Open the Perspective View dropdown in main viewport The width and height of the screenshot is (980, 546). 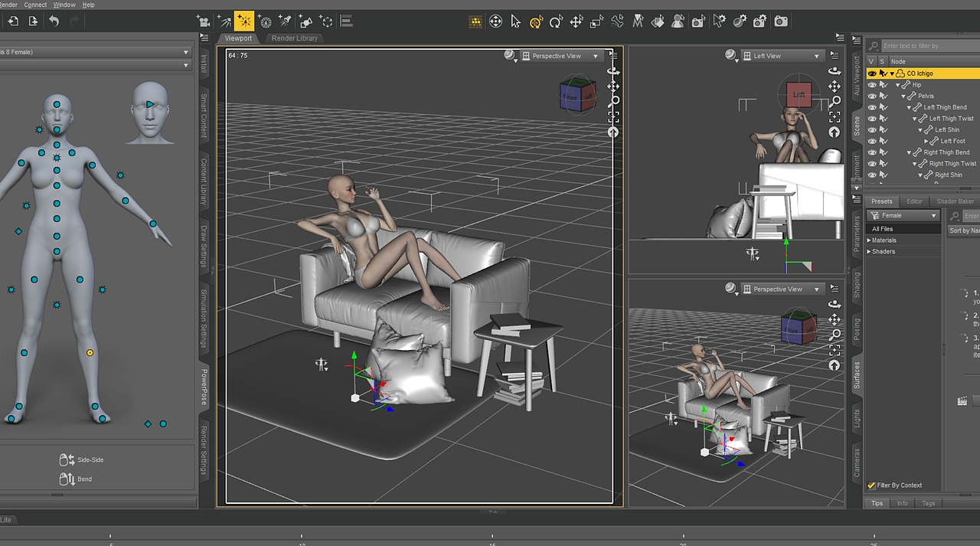pos(561,56)
